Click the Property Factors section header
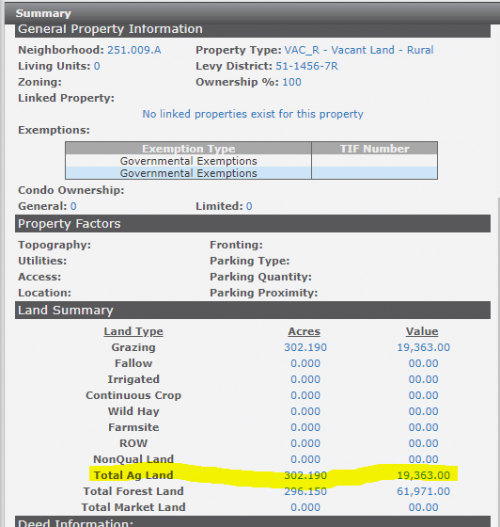The height and width of the screenshot is (527, 500). [253, 224]
